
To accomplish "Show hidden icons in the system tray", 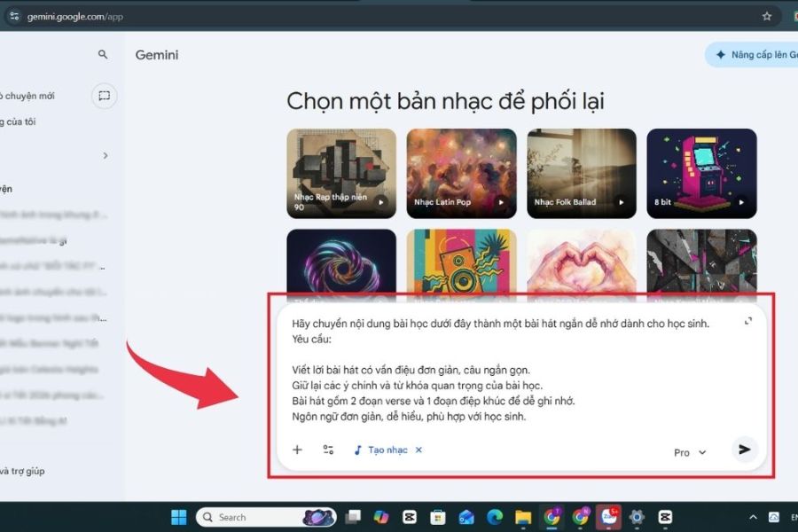I will 753,517.
